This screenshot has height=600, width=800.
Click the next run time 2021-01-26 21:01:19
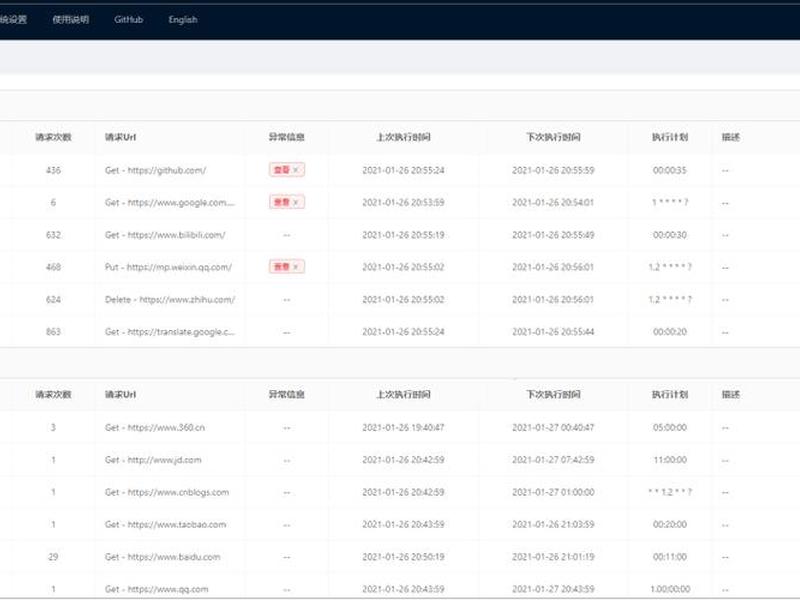coord(553,557)
